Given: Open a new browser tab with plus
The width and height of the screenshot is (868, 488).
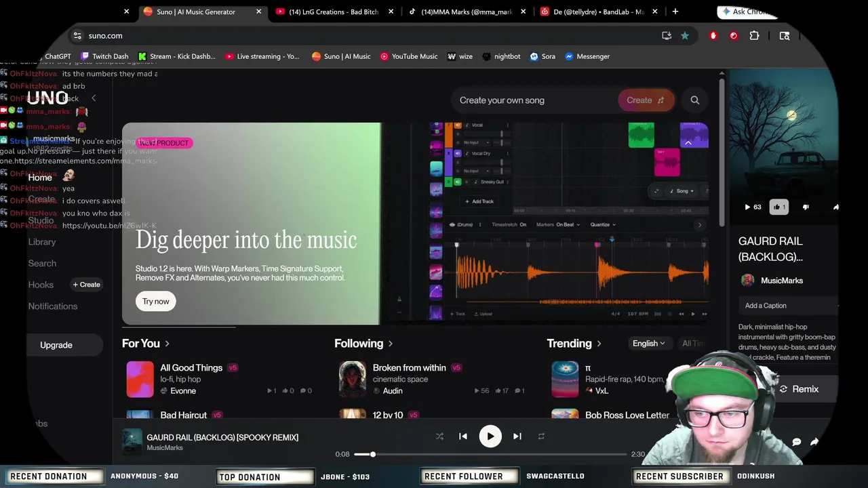Looking at the screenshot, I should (675, 12).
